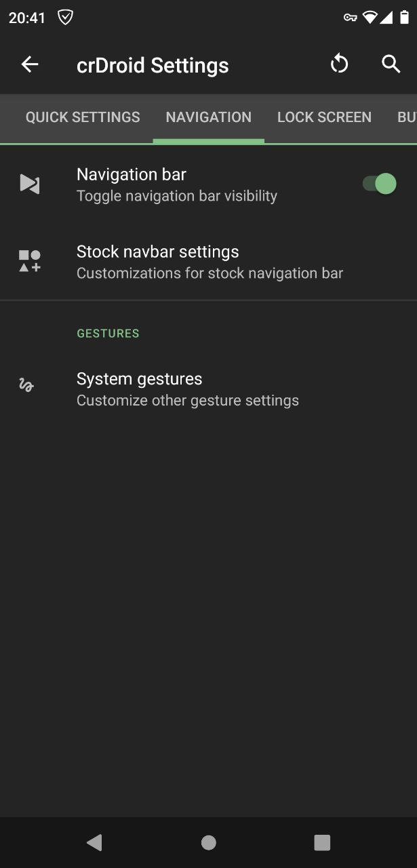Toggle the Navigation bar switch off

[379, 184]
